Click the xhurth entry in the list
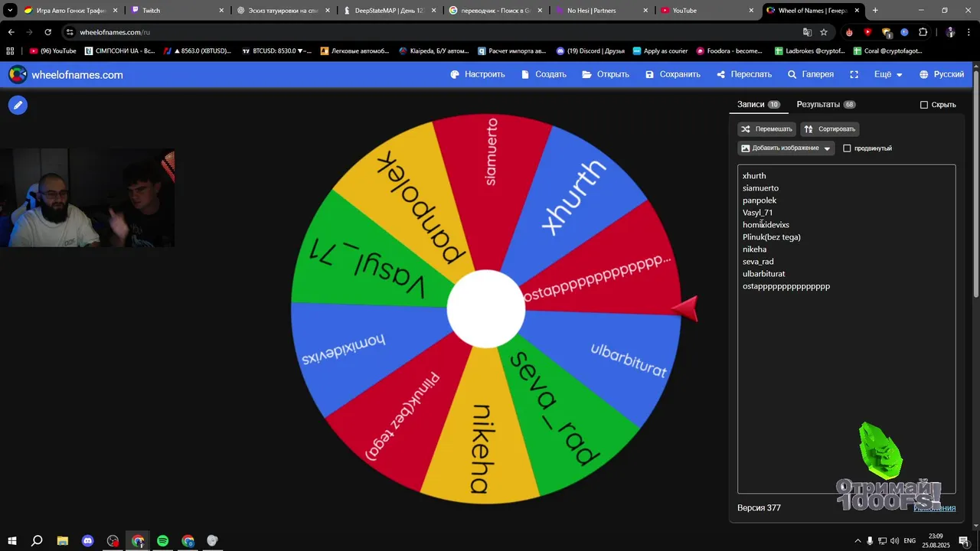Viewport: 980px width, 551px height. pyautogui.click(x=754, y=176)
